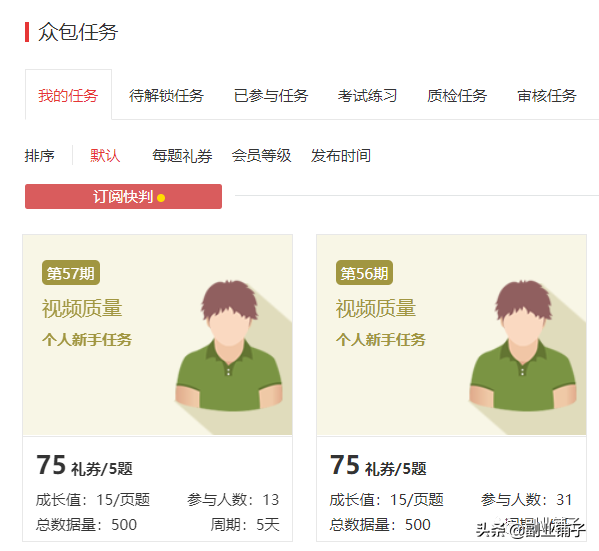Image resolution: width=599 pixels, height=551 pixels.
Task: Open the 我的任务 tab
Action: tap(68, 95)
